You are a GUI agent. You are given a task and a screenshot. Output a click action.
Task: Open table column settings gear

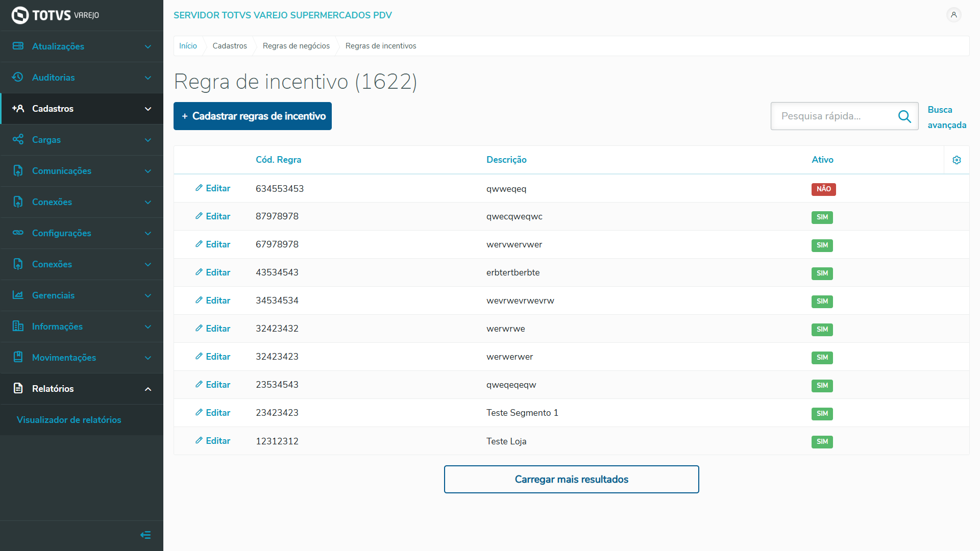(957, 160)
